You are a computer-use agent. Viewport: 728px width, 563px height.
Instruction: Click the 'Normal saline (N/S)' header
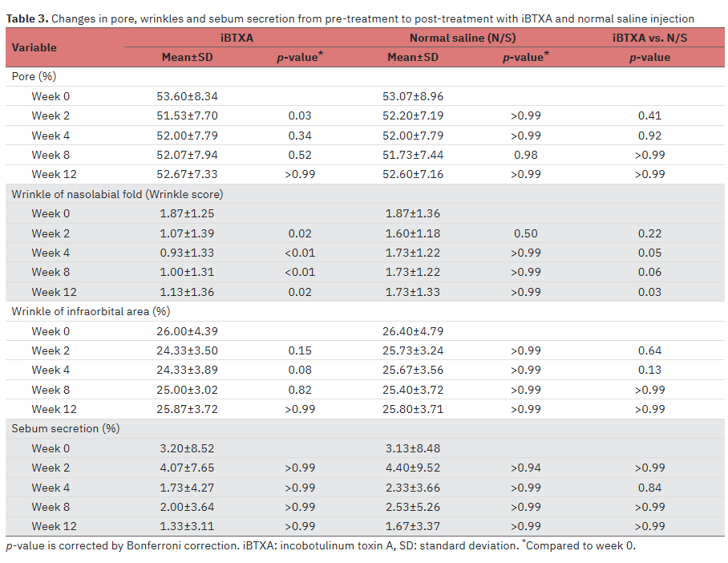click(x=463, y=38)
